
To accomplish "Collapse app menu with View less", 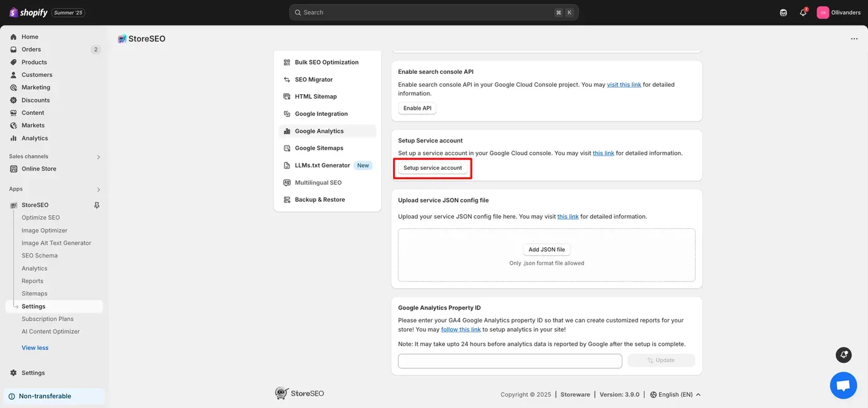I will point(35,348).
